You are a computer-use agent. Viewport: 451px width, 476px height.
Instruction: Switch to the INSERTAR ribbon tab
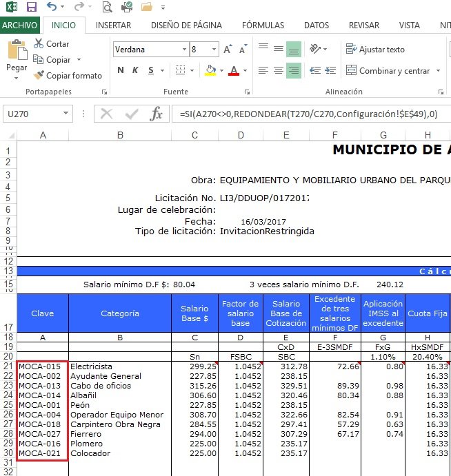click(x=113, y=25)
